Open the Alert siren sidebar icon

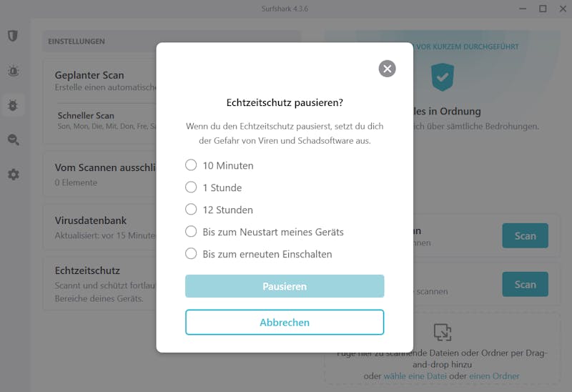point(13,70)
